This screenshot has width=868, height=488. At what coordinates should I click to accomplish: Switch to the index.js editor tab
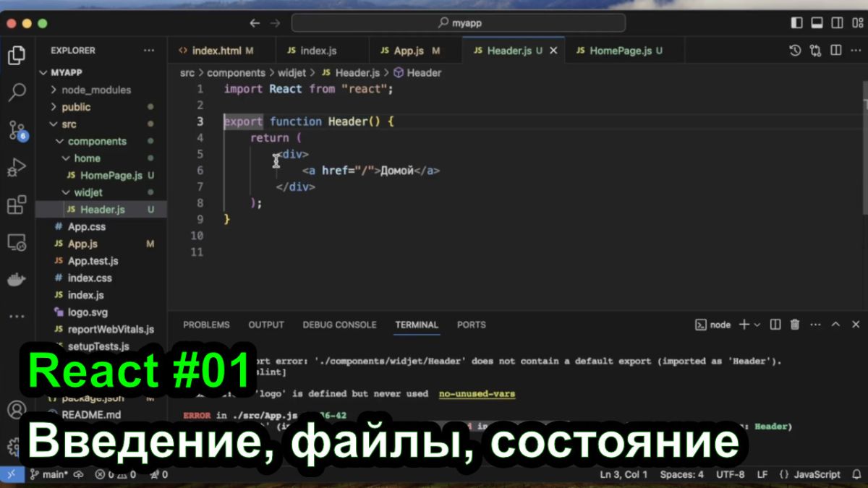point(318,51)
